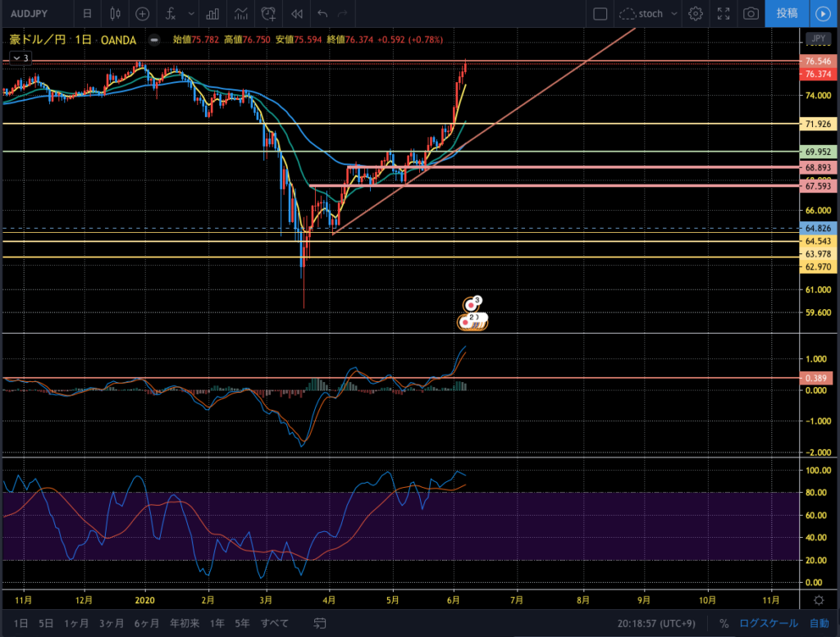Select the layout rectangle icon

600,13
